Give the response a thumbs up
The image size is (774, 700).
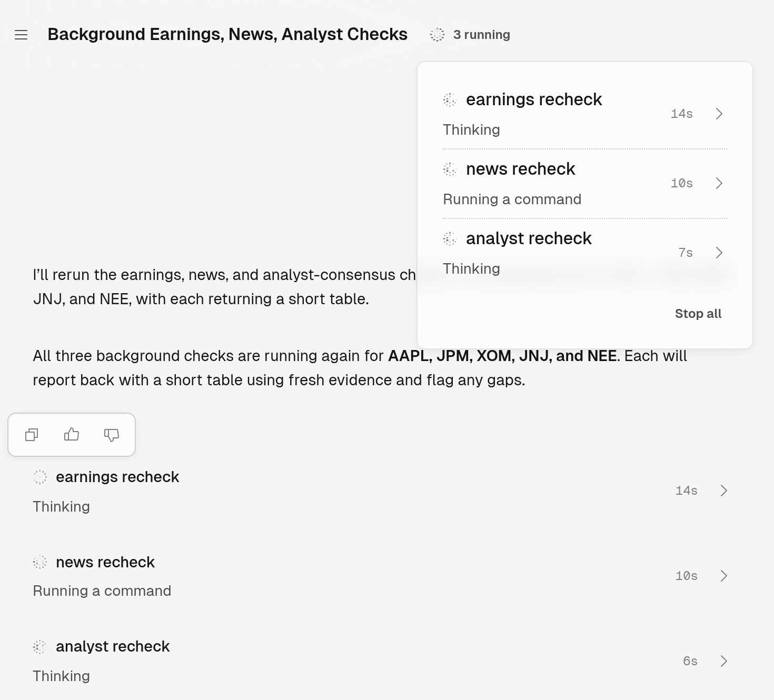72,435
